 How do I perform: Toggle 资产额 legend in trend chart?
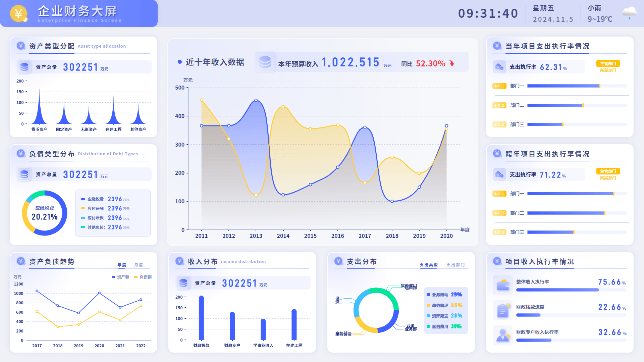point(120,277)
